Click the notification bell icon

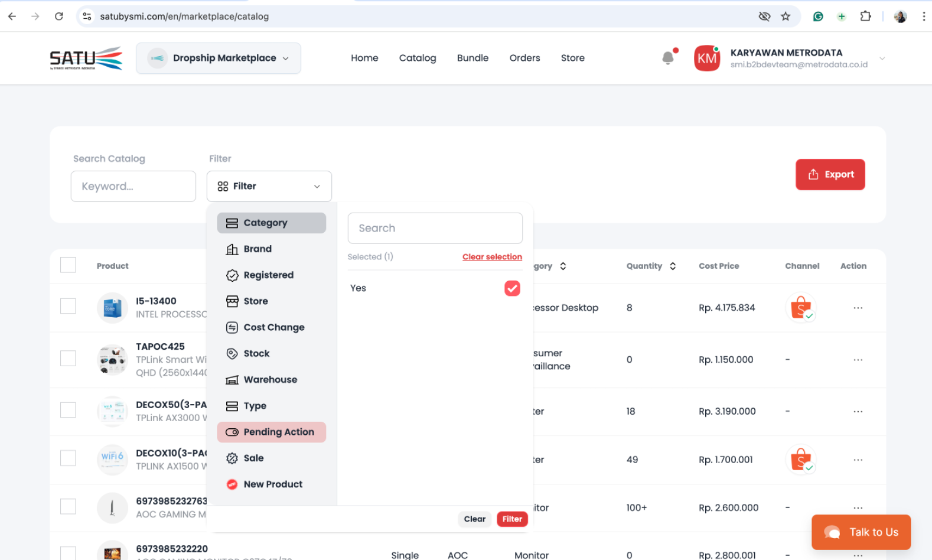pos(668,58)
